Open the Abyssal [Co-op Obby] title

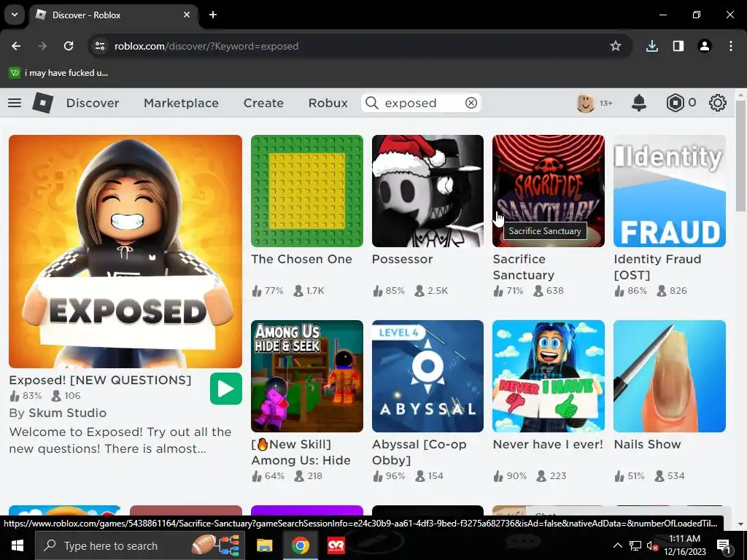pos(419,452)
